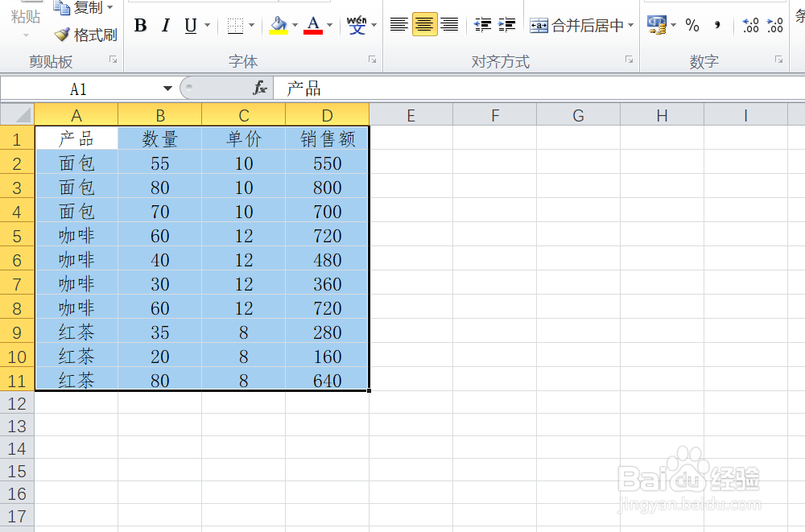Open fill color dropdown arrow
Image resolution: width=805 pixels, height=532 pixels.
[x=295, y=25]
